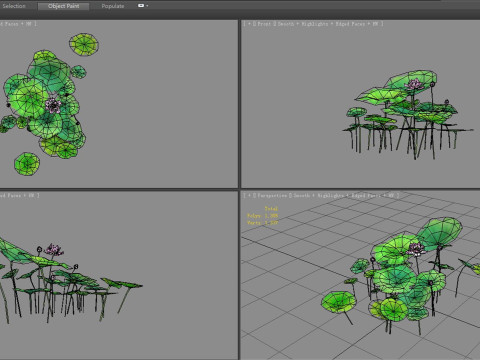Select the pink lotus flower in bottom-left viewport
The width and height of the screenshot is (480, 360).
point(54,249)
